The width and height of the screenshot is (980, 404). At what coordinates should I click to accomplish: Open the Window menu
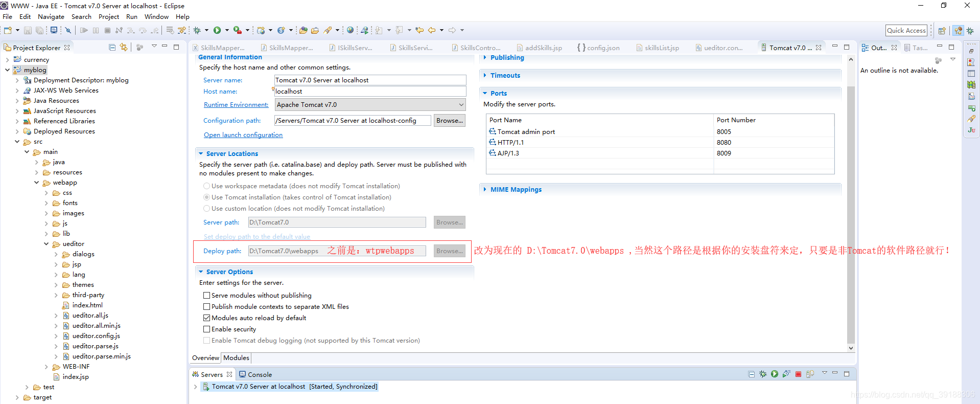pos(156,17)
